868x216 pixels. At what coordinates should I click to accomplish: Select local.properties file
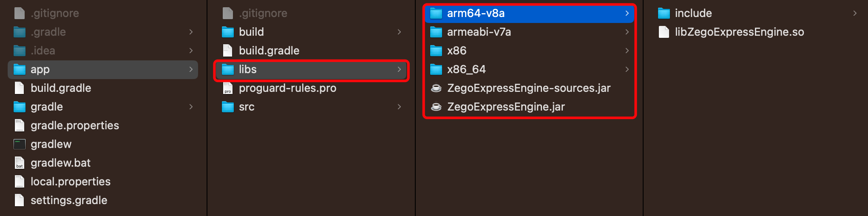coord(70,182)
